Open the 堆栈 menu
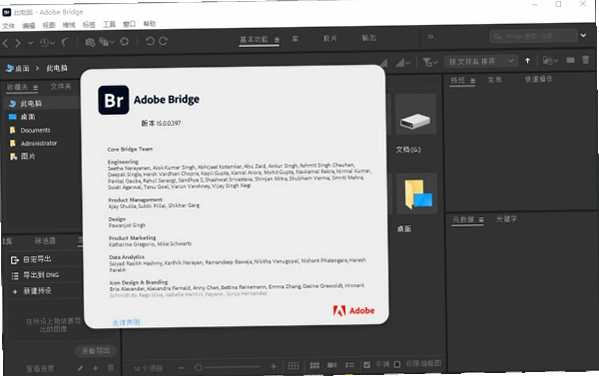 tap(69, 25)
